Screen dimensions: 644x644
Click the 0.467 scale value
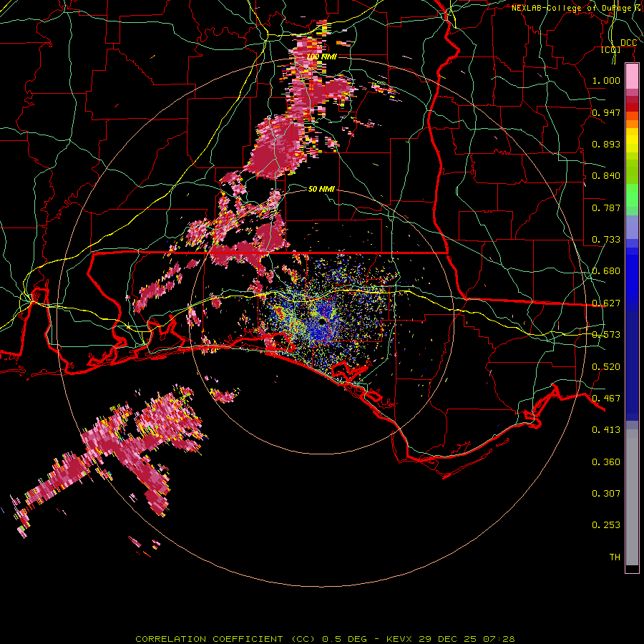606,399
